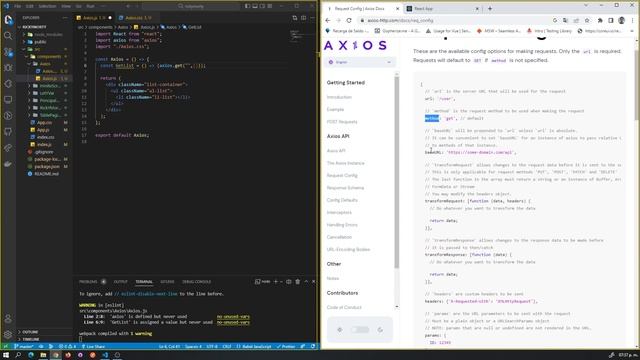Open Selection menu in VS Code

[47, 6]
